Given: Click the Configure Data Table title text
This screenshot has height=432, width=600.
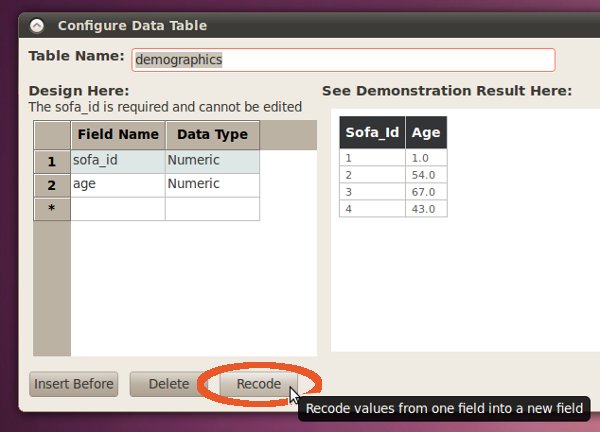Looking at the screenshot, I should coord(132,26).
